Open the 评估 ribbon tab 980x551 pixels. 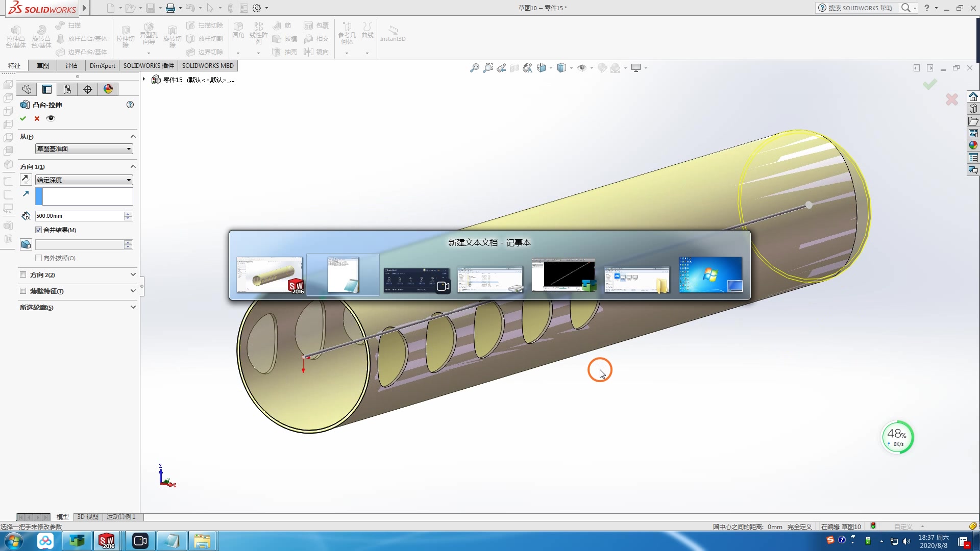pos(71,65)
